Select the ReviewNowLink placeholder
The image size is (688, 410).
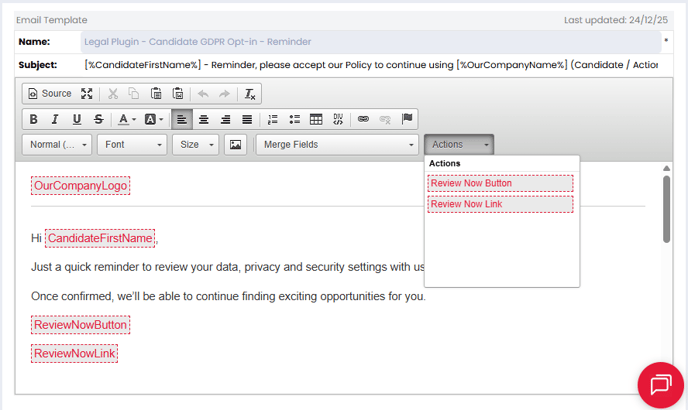point(75,354)
